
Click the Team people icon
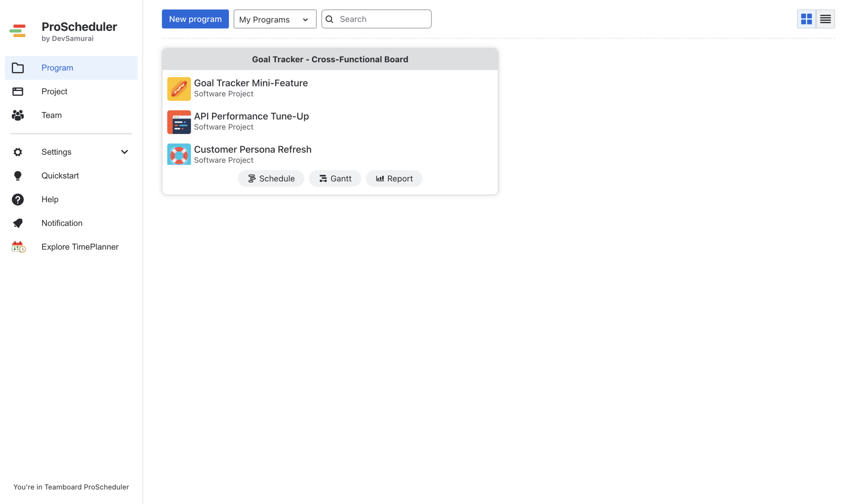click(18, 115)
